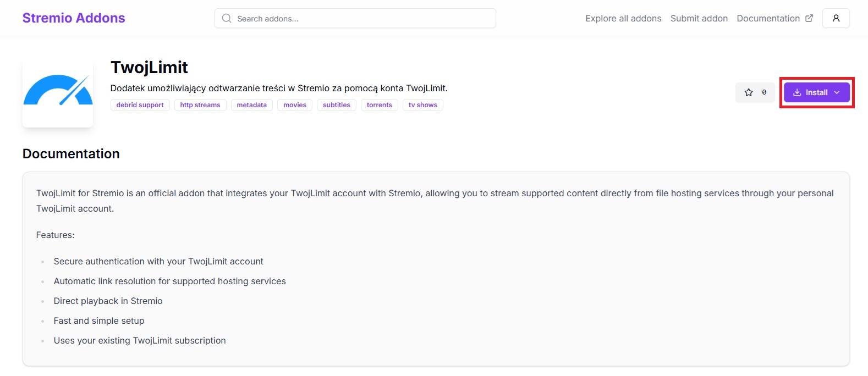
Task: Select the http streams tag
Action: click(200, 105)
